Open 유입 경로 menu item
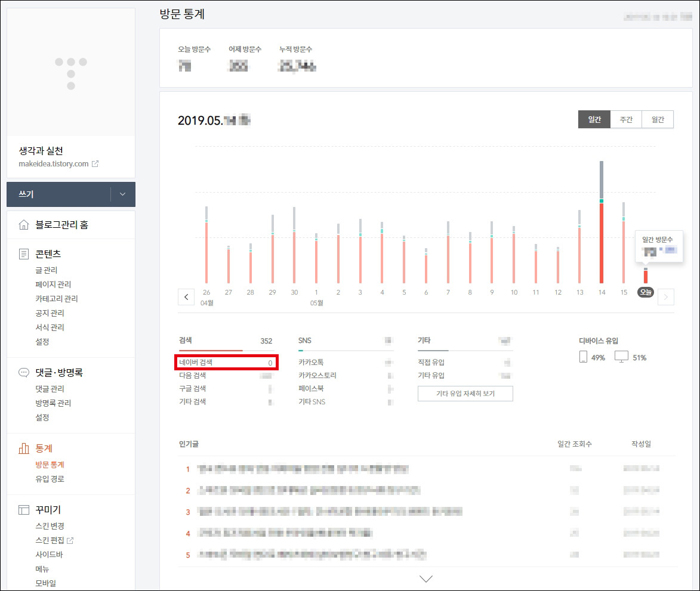Screen dimensions: 700x591 (50, 479)
